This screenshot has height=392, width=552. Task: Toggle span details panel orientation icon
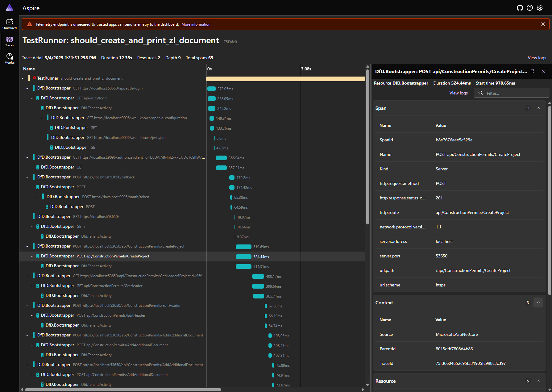(532, 71)
